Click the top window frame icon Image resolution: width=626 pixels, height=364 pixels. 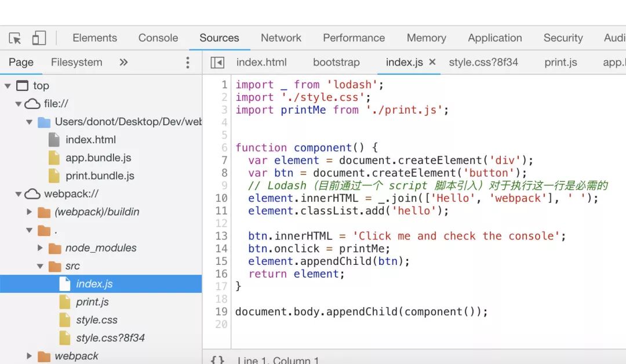point(23,86)
